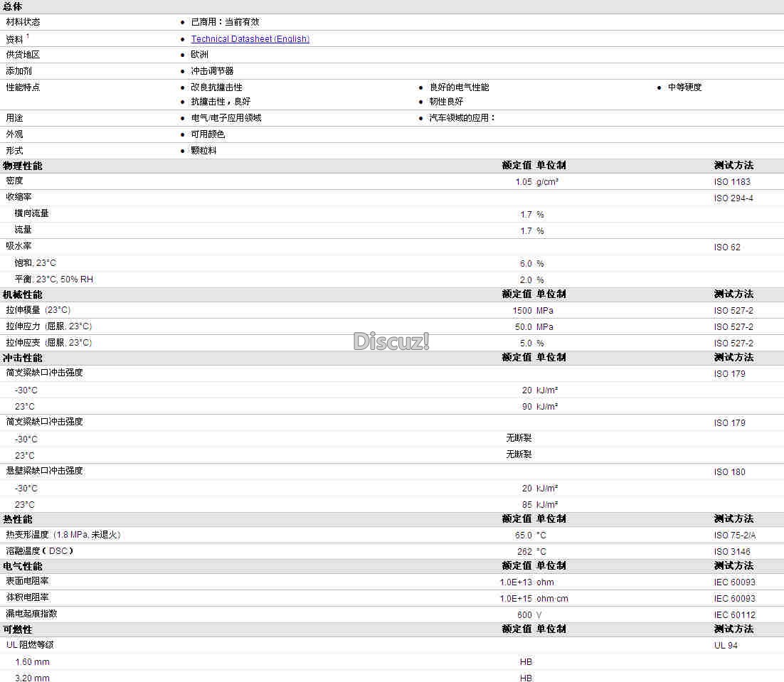The image size is (784, 682).
Task: Select the 电气/电子应用领域 usage text
Action: click(226, 118)
